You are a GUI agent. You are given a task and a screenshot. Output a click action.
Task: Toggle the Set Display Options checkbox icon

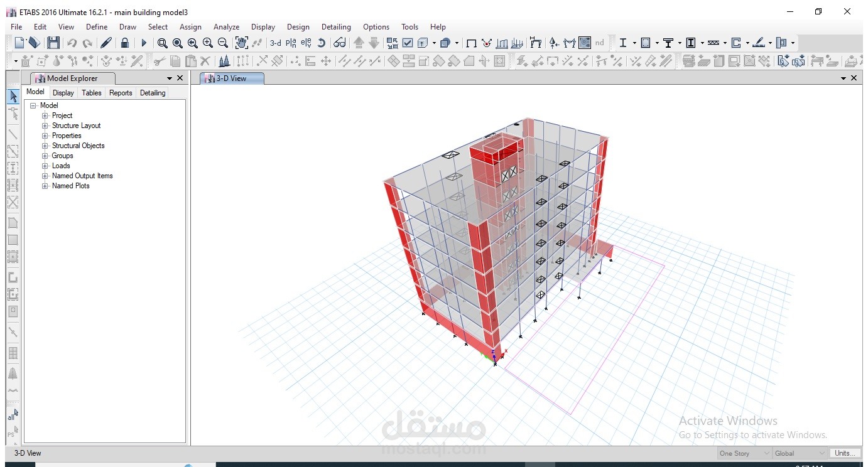point(408,43)
